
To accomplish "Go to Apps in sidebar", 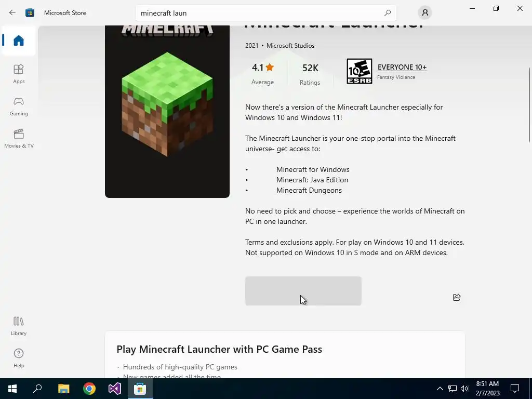I will click(19, 74).
